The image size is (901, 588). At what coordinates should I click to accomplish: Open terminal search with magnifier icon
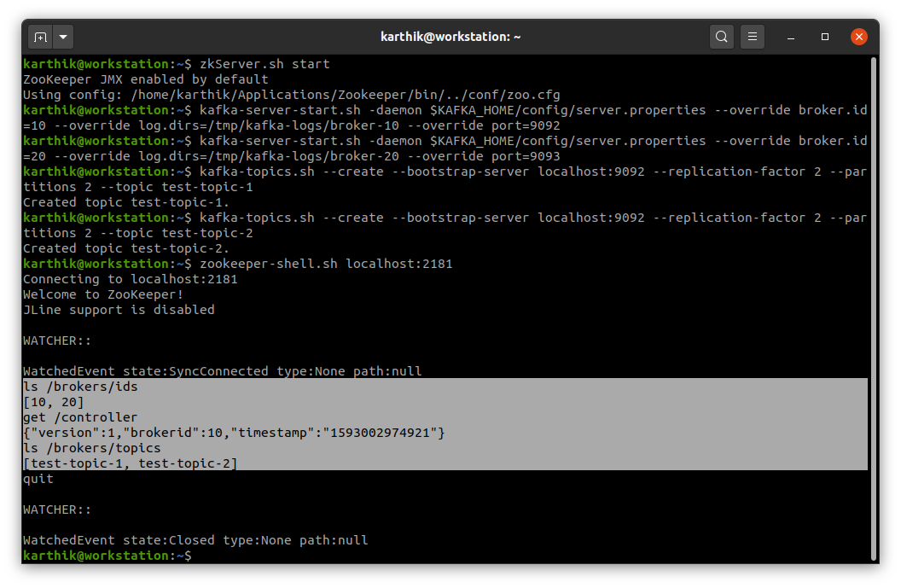(722, 38)
